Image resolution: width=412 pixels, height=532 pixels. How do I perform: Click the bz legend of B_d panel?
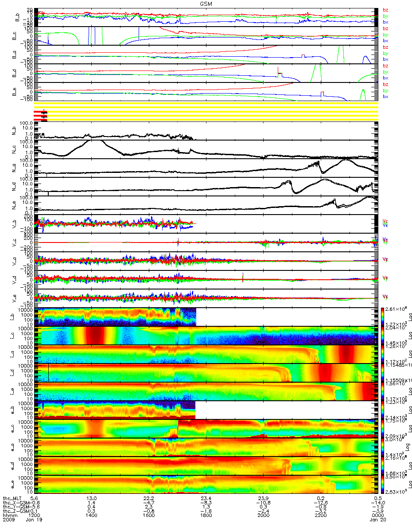click(385, 66)
